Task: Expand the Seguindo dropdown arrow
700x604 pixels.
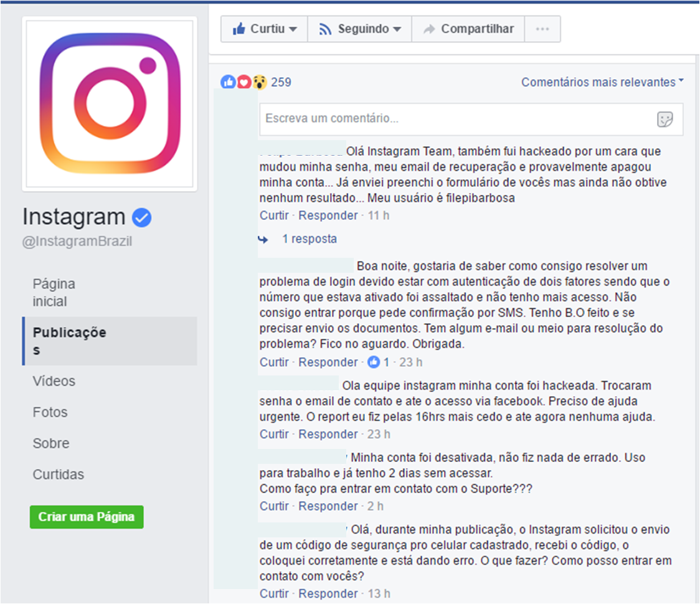Action: coord(397,29)
